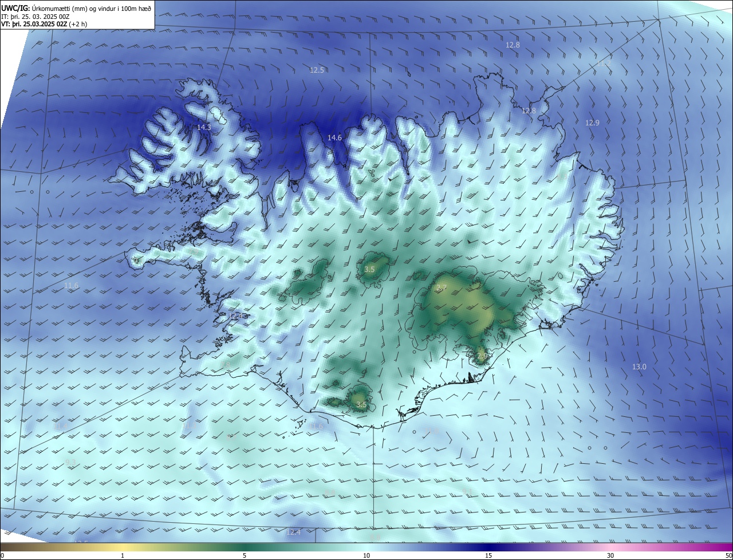733x560 pixels.
Task: Click the UWC/IG Úrkomumætti title line
Action: pos(76,8)
